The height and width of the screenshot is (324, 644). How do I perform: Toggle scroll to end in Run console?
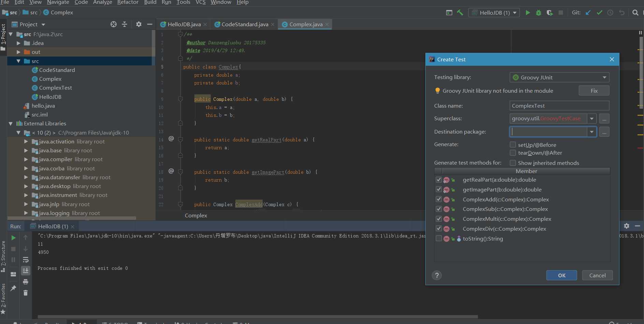[x=26, y=271]
